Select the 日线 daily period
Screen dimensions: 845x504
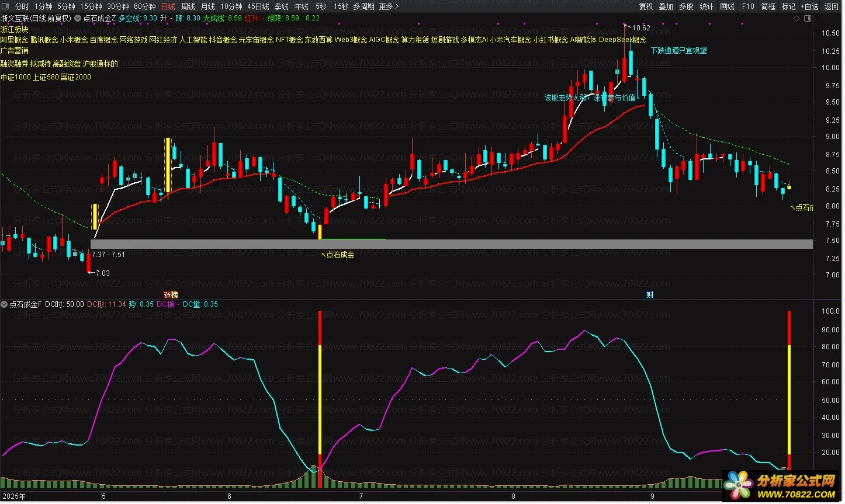tap(168, 6)
